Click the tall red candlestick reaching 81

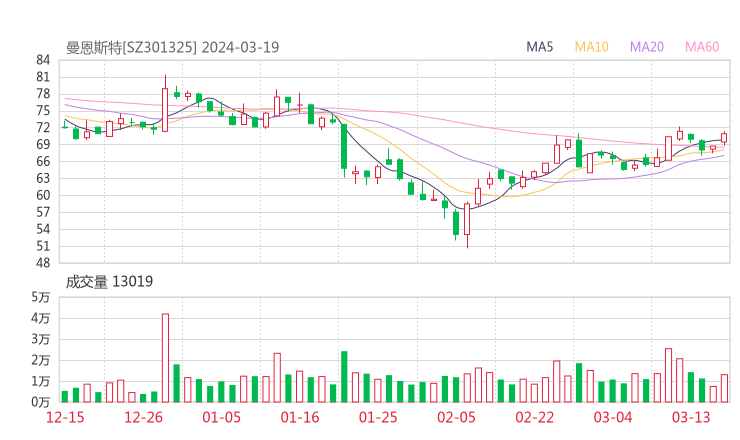[x=165, y=103]
